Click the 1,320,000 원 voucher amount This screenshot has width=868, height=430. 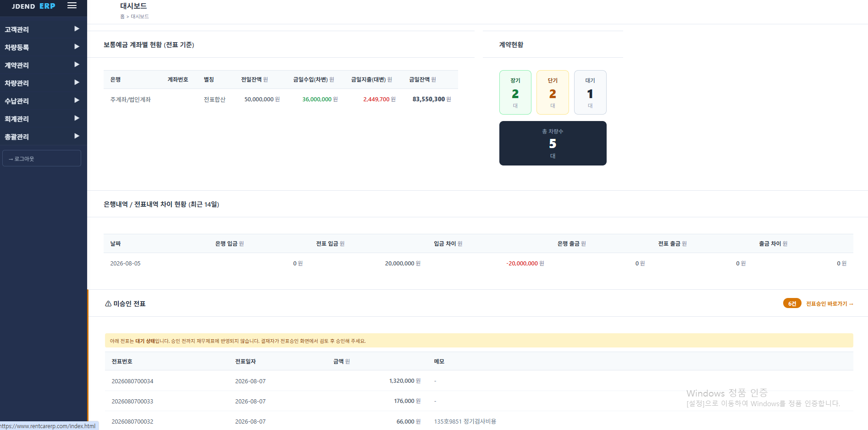(405, 381)
